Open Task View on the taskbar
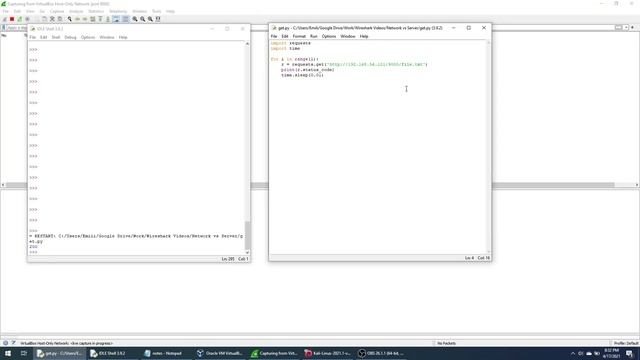Viewport: 640px width, 360px height. [24, 353]
